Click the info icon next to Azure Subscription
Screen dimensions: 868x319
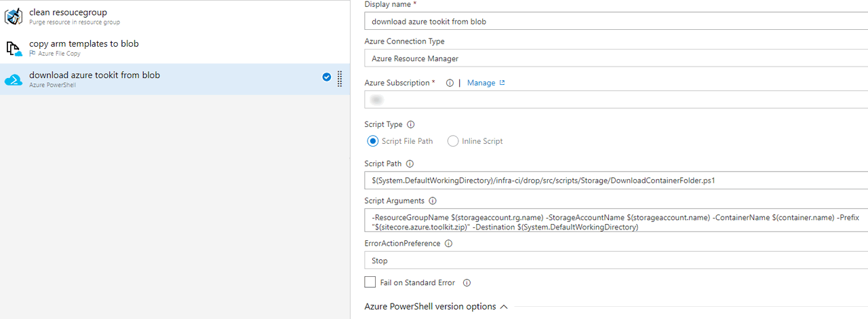tap(450, 83)
